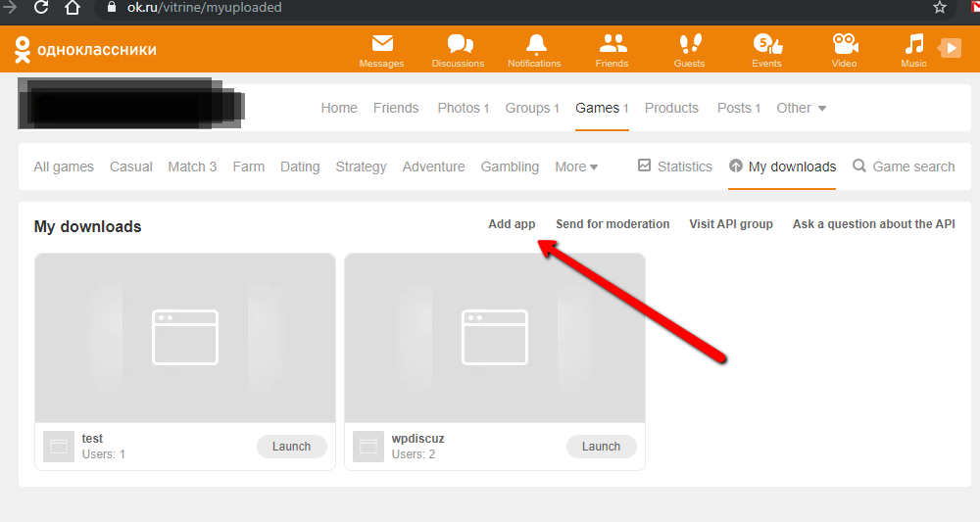980x522 pixels.
Task: Switch to the Photos tab
Action: (x=463, y=108)
